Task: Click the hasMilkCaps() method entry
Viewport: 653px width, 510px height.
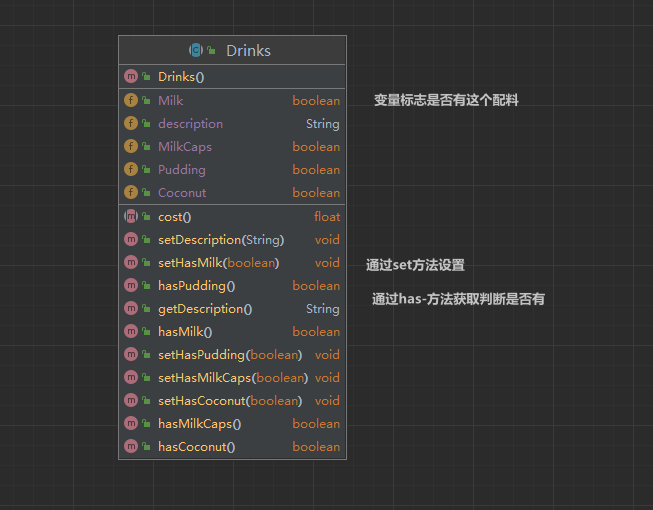Action: (199, 424)
